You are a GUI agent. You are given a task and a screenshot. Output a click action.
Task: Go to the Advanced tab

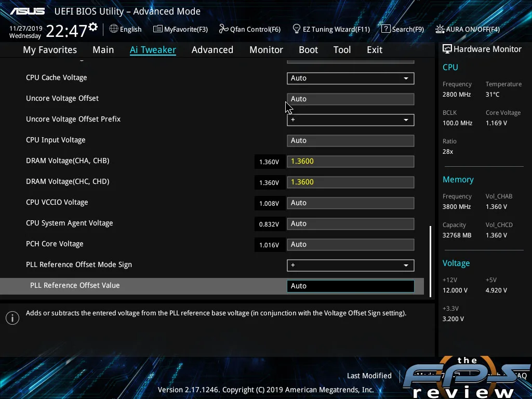tap(212, 50)
